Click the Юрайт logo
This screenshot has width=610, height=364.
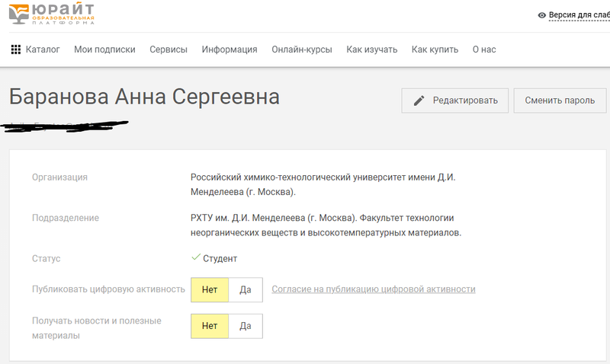coord(52,14)
